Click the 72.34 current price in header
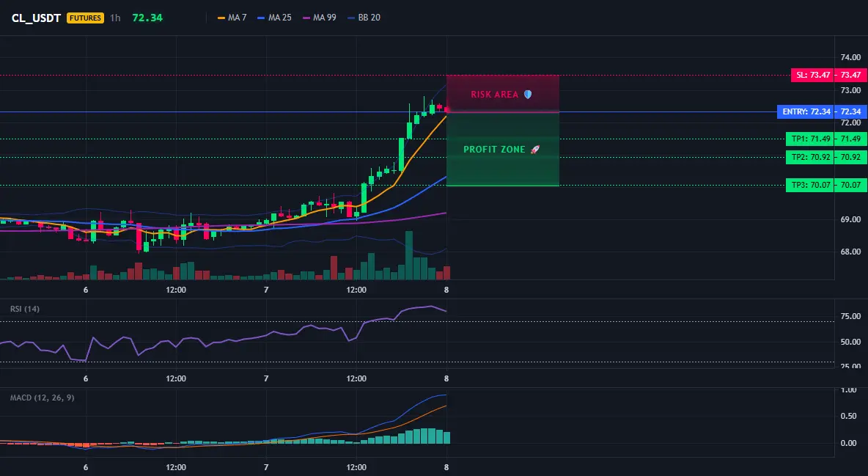 point(147,18)
